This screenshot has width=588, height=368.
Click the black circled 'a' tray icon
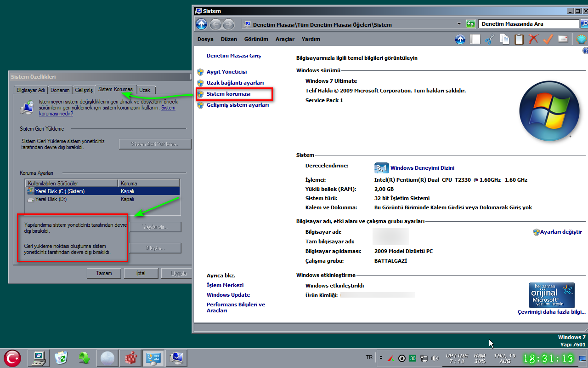[401, 358]
